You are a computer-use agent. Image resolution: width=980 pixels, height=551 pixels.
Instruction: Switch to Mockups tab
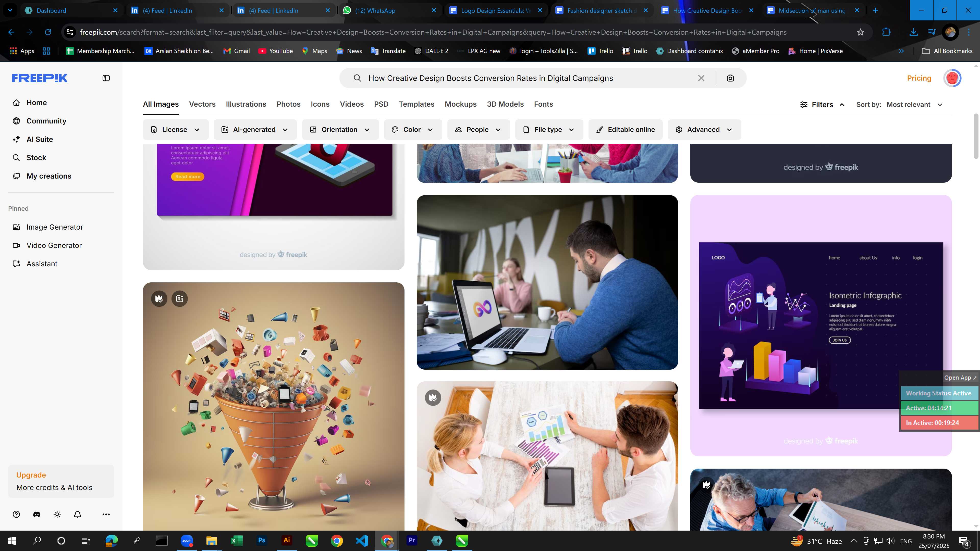460,104
